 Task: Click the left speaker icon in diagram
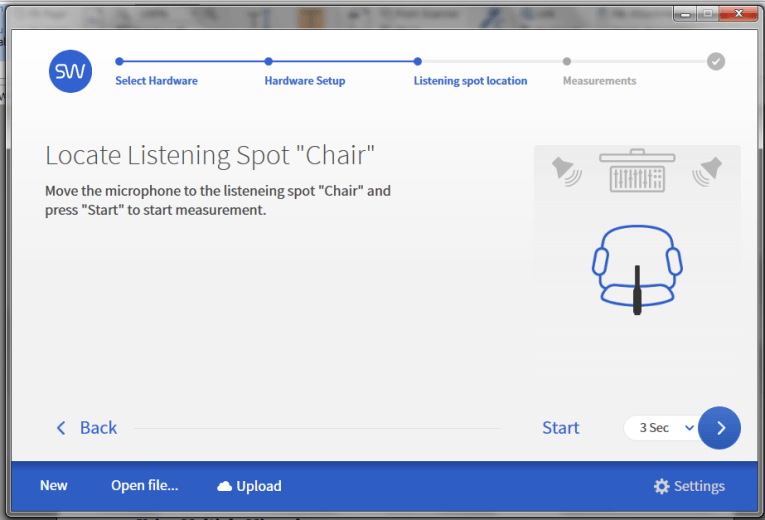(566, 172)
